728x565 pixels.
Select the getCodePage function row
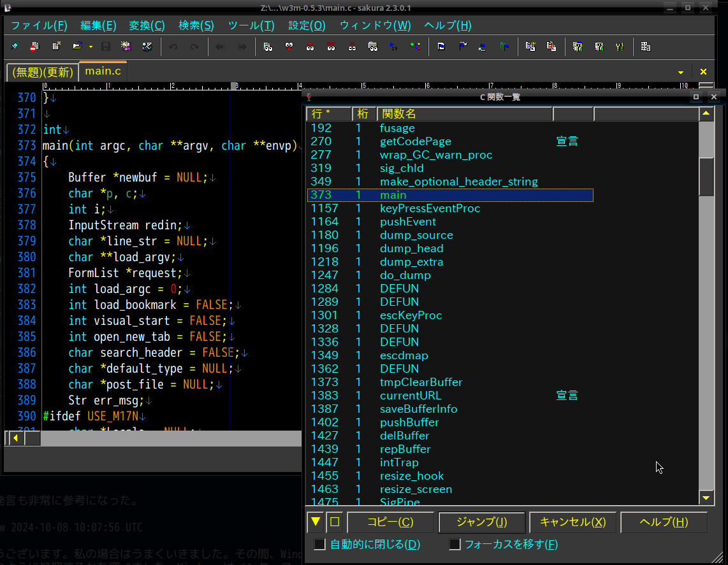(450, 141)
